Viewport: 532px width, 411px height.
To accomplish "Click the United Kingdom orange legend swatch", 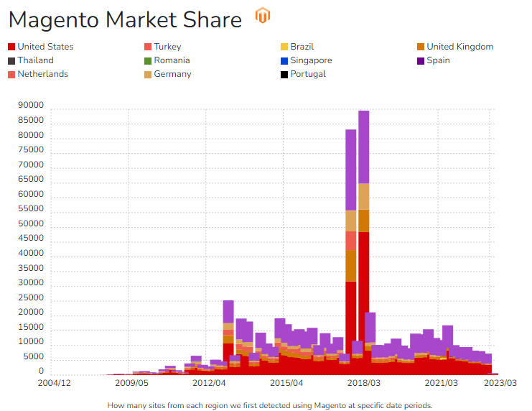I will point(421,47).
